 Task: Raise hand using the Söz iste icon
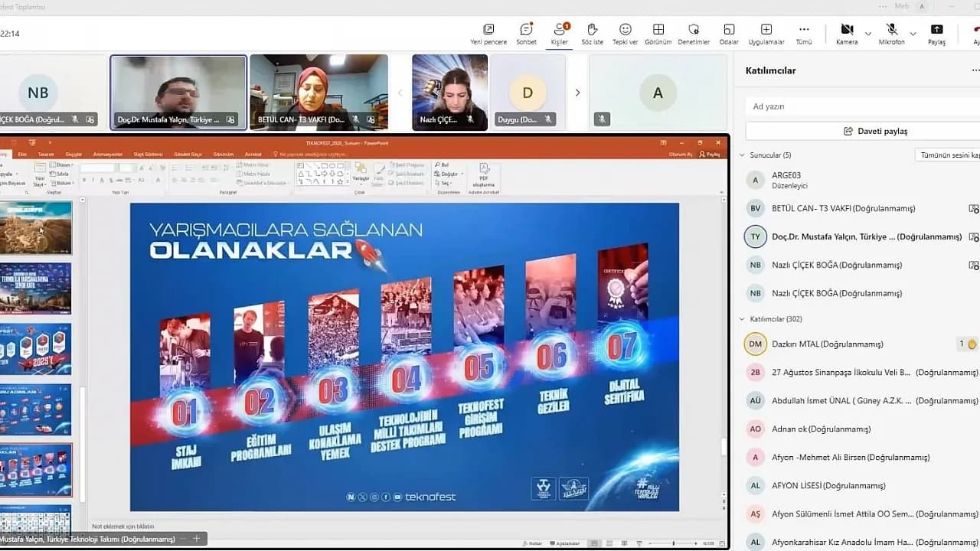pyautogui.click(x=592, y=31)
